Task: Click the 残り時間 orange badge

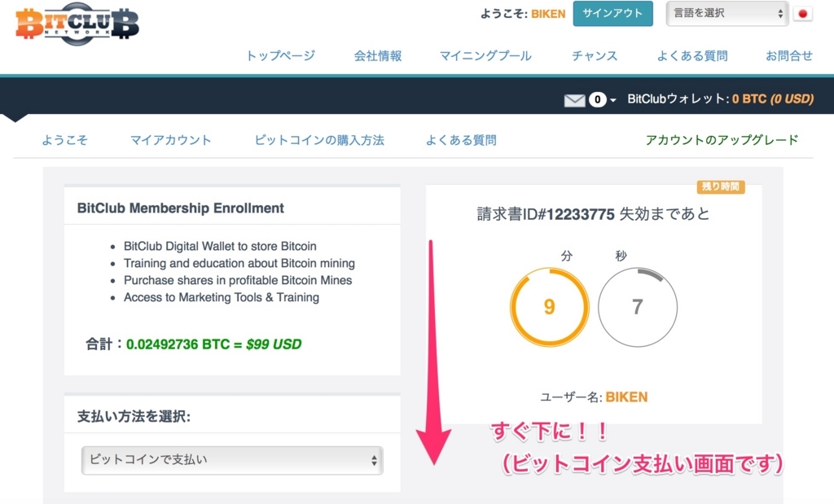Action: pos(721,186)
